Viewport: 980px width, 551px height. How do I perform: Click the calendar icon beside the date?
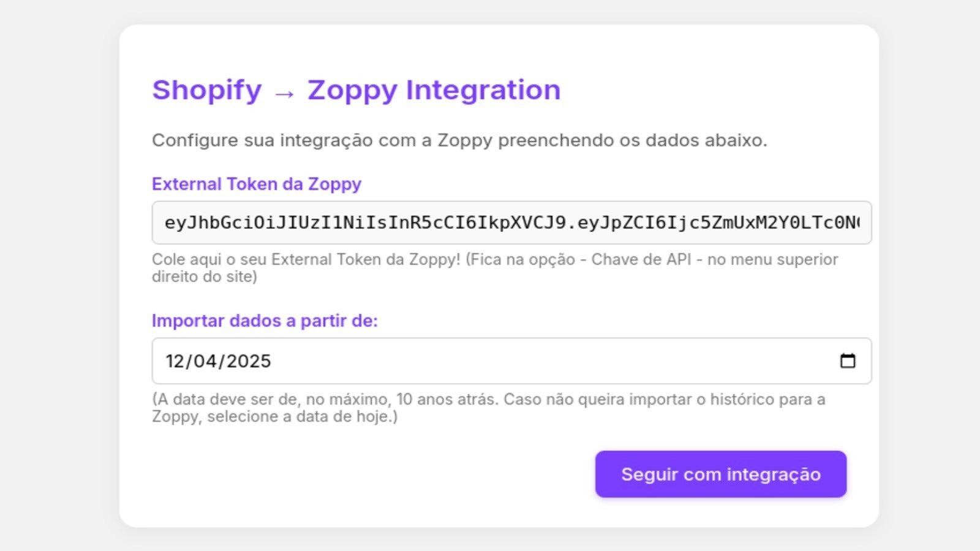click(x=848, y=361)
